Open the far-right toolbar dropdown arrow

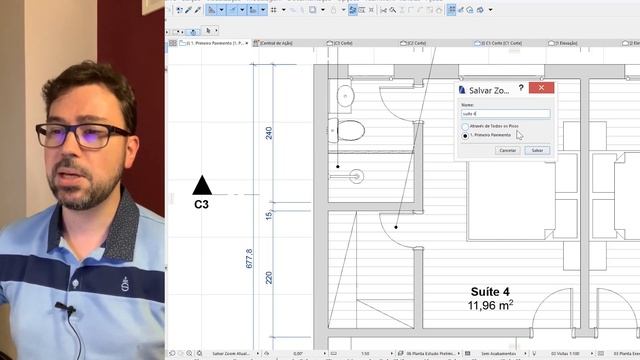pos(490,10)
